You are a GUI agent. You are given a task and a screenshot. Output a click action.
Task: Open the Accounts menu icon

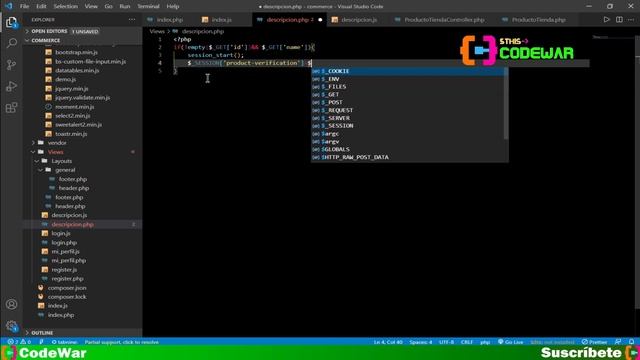11,304
